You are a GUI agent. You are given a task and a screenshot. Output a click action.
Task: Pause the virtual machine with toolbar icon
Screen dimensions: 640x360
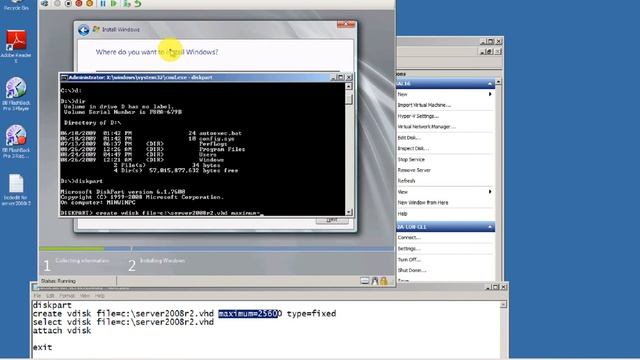(103, 3)
